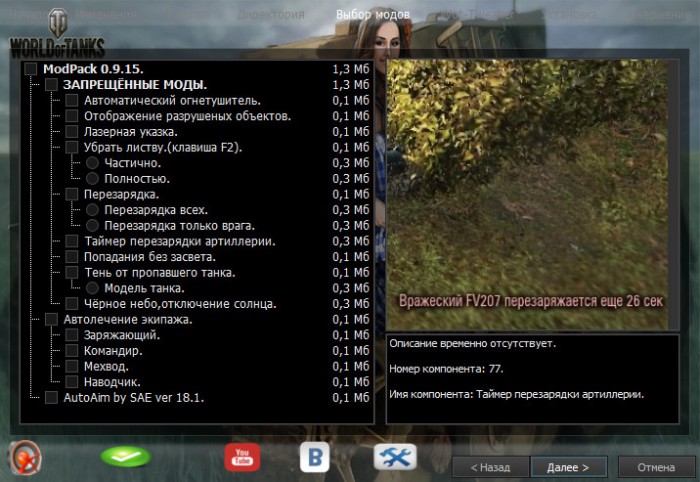Image resolution: width=700 pixels, height=482 pixels.
Task: Click the Назад back button
Action: [x=491, y=467]
